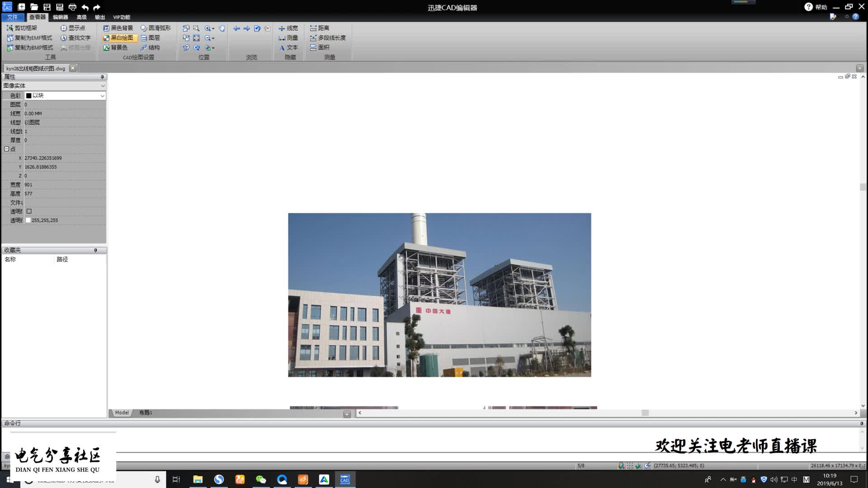
Task: Go to previous view with left arrow
Action: pyautogui.click(x=236, y=28)
